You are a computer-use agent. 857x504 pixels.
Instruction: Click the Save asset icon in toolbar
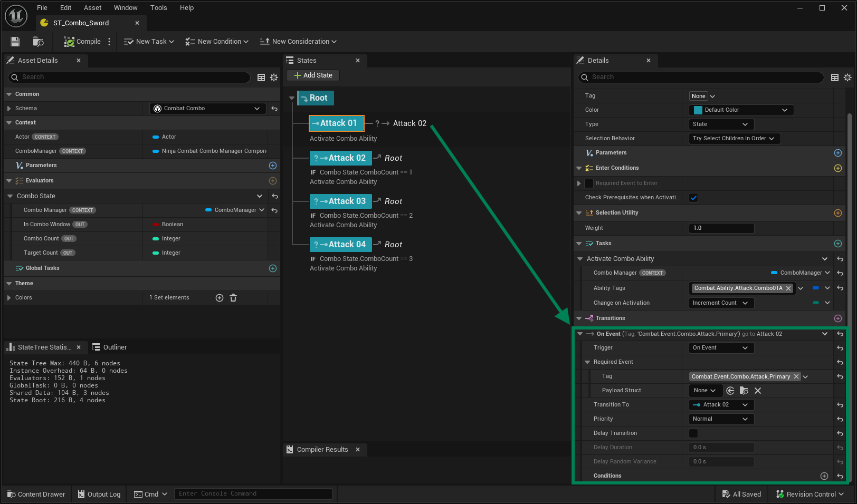[15, 42]
